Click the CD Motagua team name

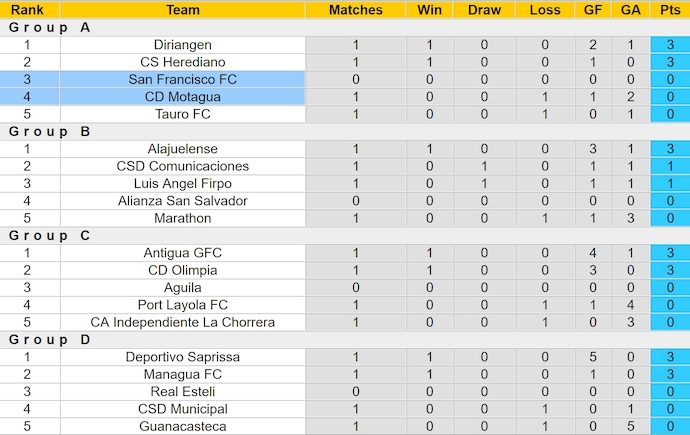tap(183, 97)
